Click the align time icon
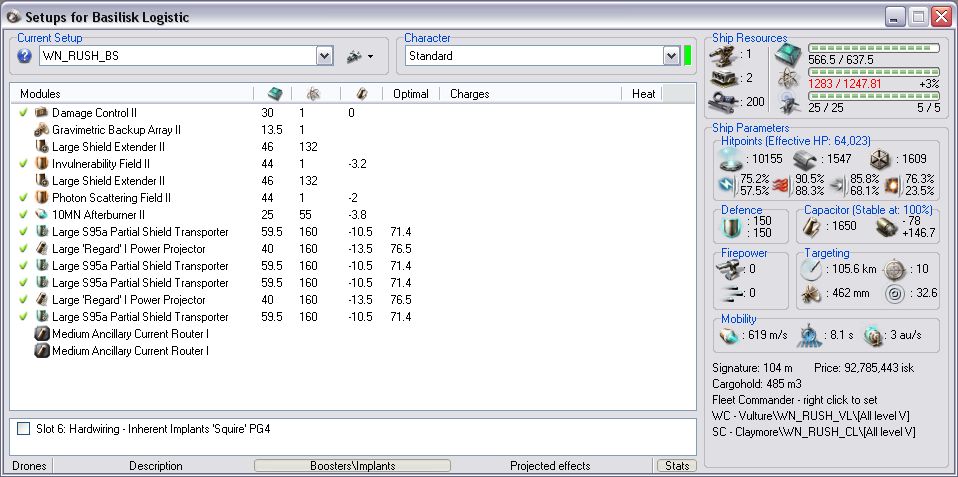The image size is (958, 477). coord(809,335)
